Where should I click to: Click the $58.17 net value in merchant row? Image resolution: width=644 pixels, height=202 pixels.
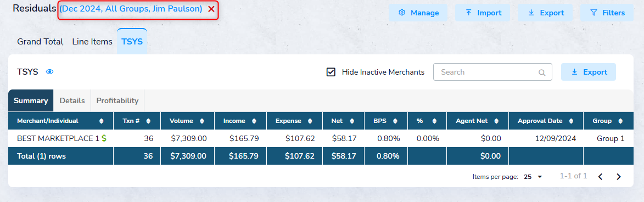tap(344, 139)
